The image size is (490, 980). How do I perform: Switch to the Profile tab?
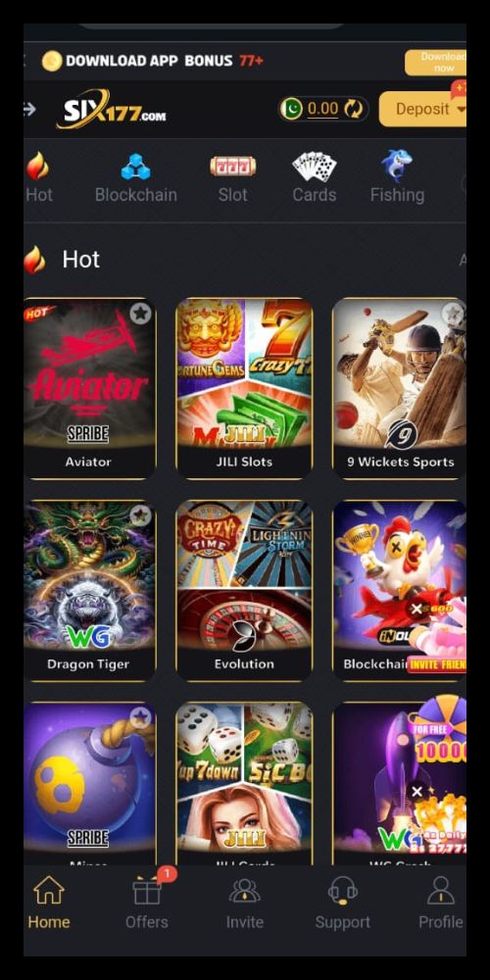441,903
